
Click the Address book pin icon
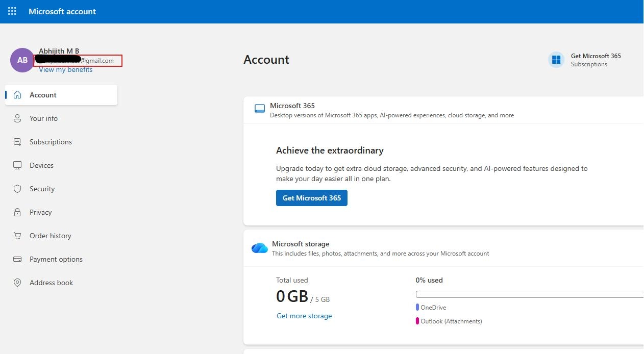[17, 283]
